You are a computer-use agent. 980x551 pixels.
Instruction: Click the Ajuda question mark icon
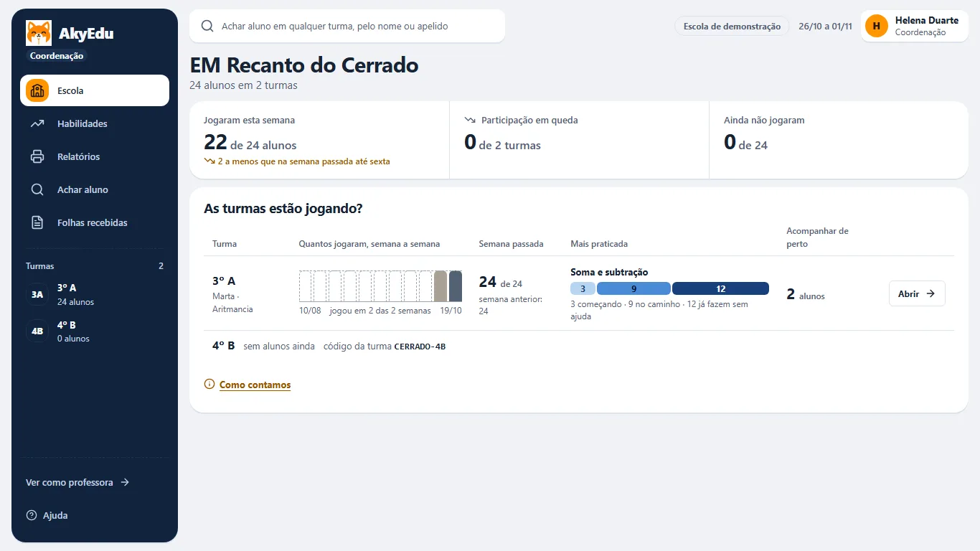(32, 515)
